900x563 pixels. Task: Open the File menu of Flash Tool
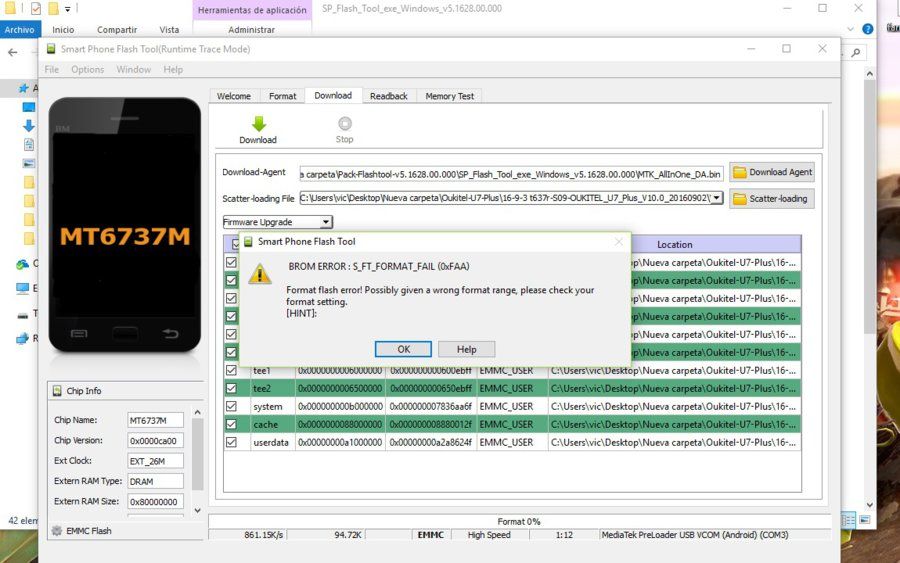pyautogui.click(x=52, y=69)
